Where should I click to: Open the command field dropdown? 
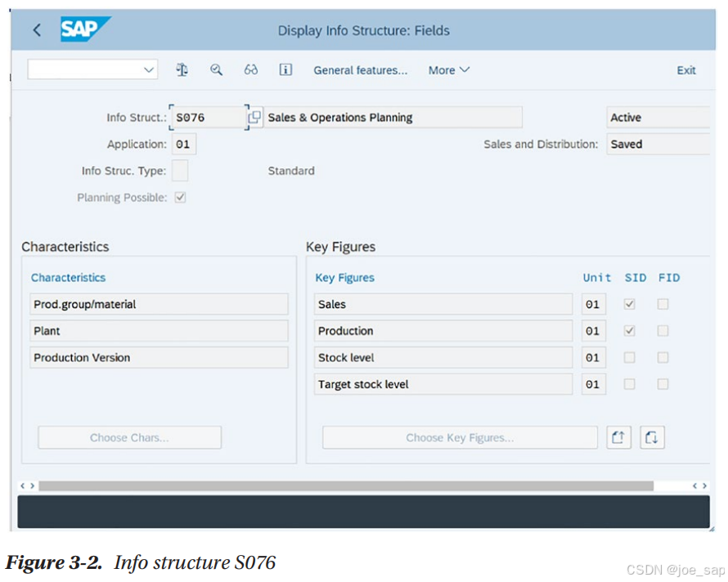[x=149, y=70]
